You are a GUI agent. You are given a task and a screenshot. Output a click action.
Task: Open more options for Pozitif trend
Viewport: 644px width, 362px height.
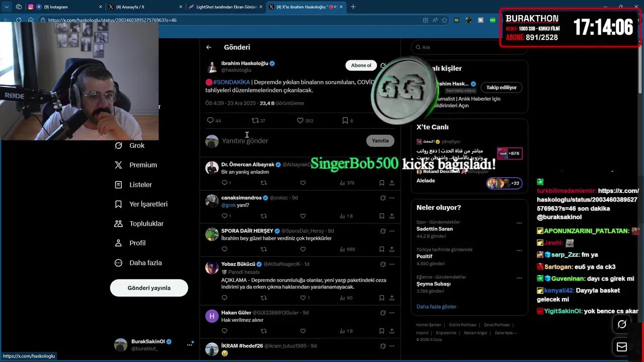tap(519, 250)
